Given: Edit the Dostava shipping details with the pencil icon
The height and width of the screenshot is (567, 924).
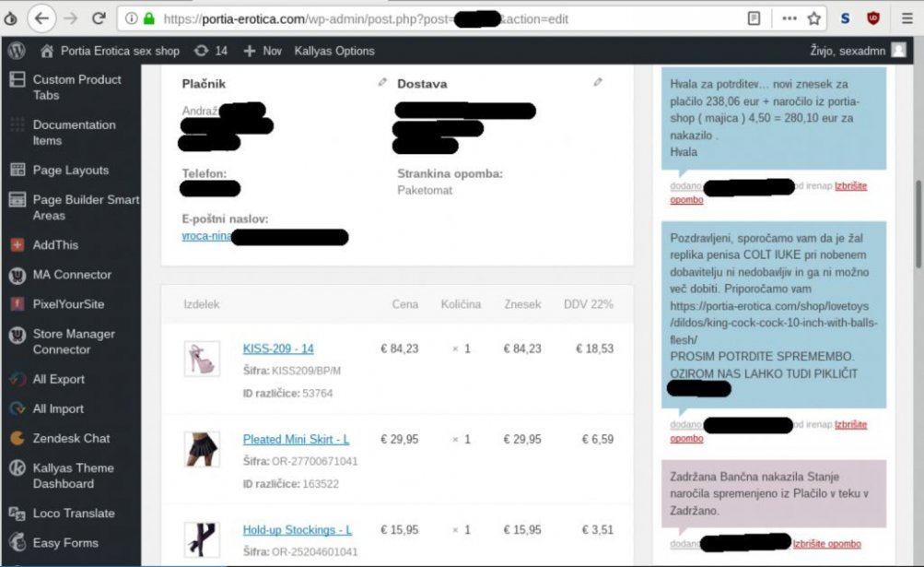Looking at the screenshot, I should click(x=598, y=83).
